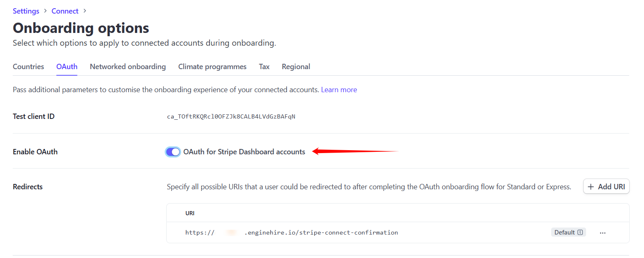Click the URI column header
The height and width of the screenshot is (258, 644).
click(x=190, y=213)
